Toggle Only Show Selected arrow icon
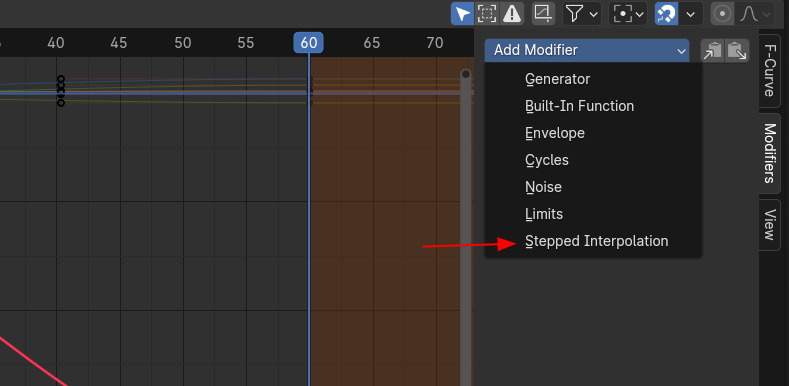This screenshot has width=789, height=386. (x=462, y=14)
